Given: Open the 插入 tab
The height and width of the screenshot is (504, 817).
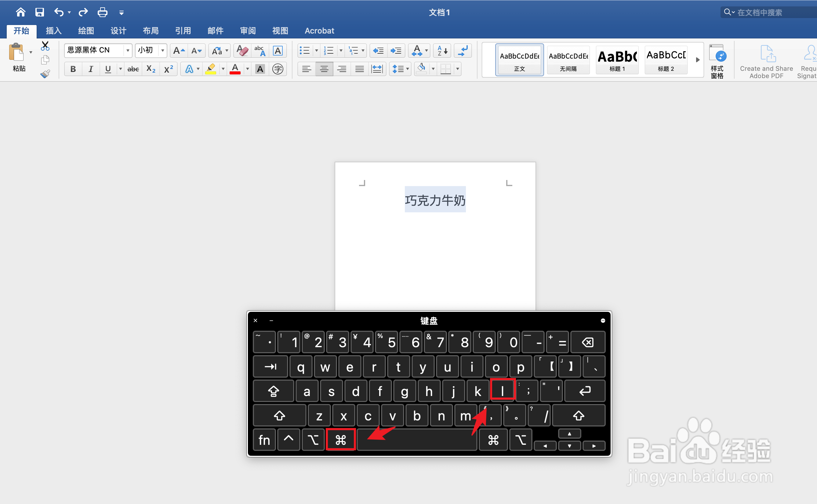Looking at the screenshot, I should click(54, 31).
